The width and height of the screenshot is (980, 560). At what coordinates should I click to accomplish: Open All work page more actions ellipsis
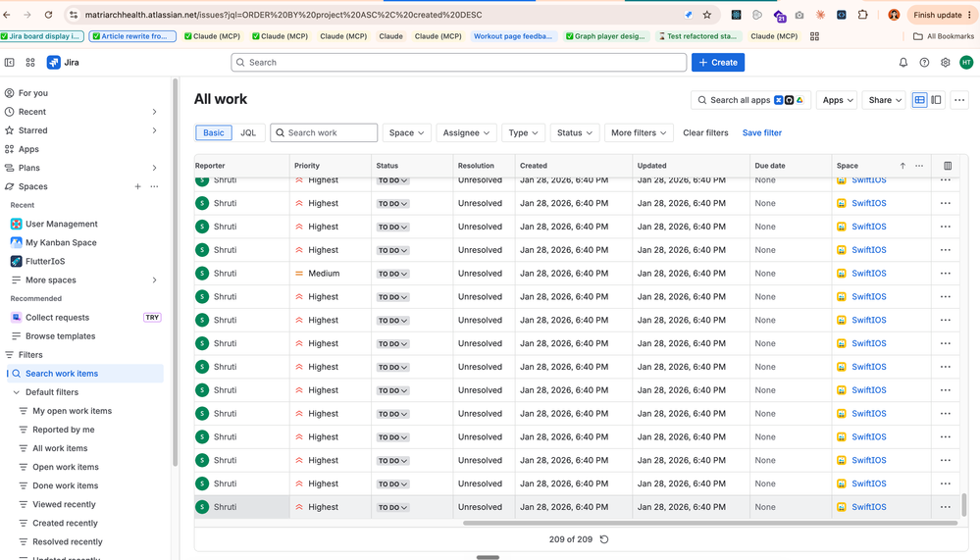[959, 100]
